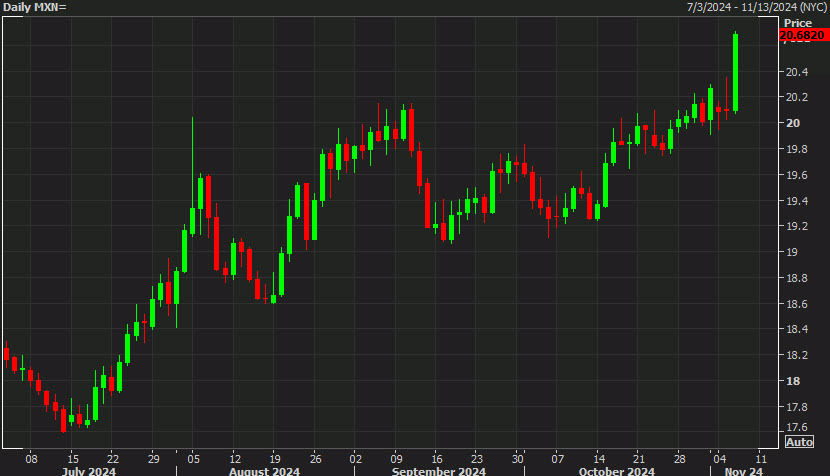
Task: Click the September 2024 month label
Action: tap(438, 470)
